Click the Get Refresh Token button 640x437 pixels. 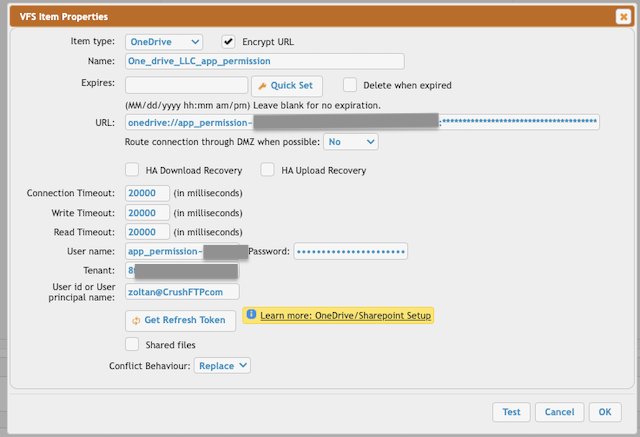click(x=180, y=321)
